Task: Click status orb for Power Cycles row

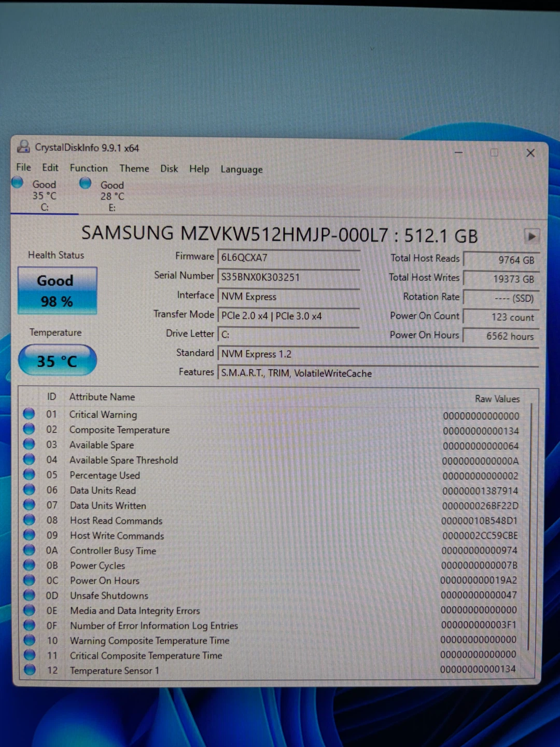Action: (x=29, y=564)
